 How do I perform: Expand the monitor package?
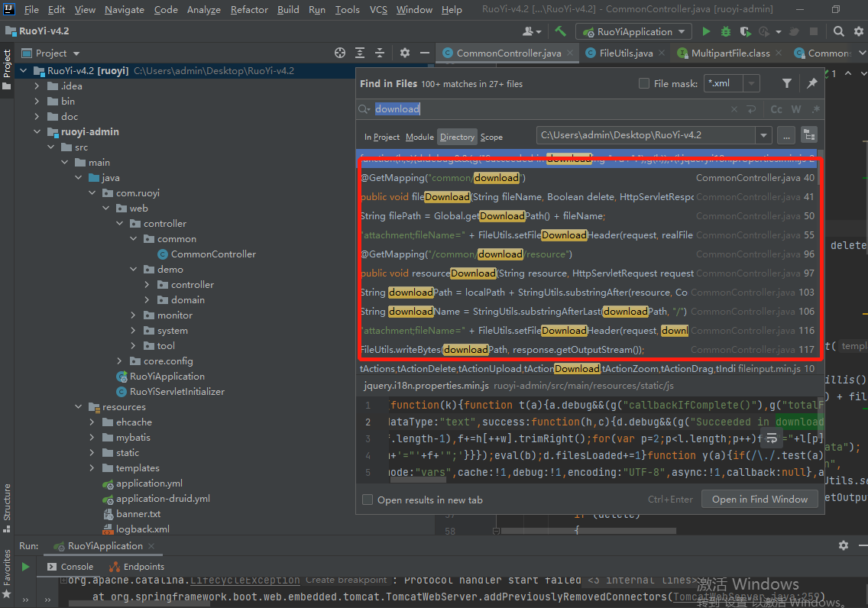(133, 315)
